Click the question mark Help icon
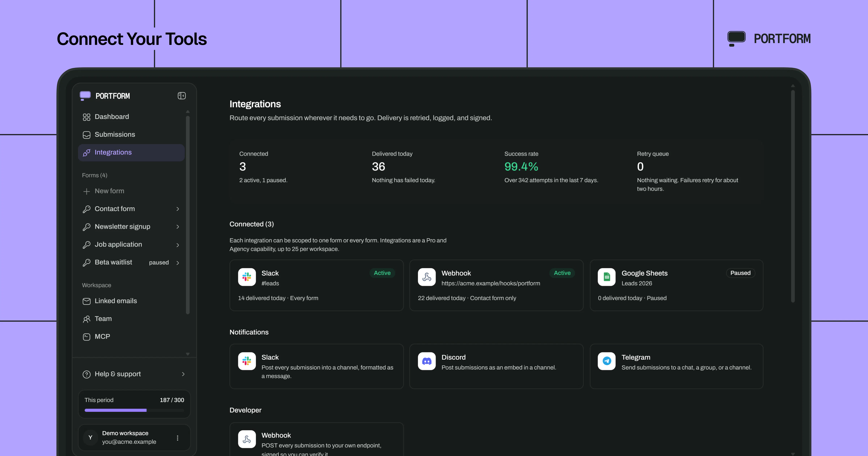This screenshot has width=868, height=456. [87, 374]
